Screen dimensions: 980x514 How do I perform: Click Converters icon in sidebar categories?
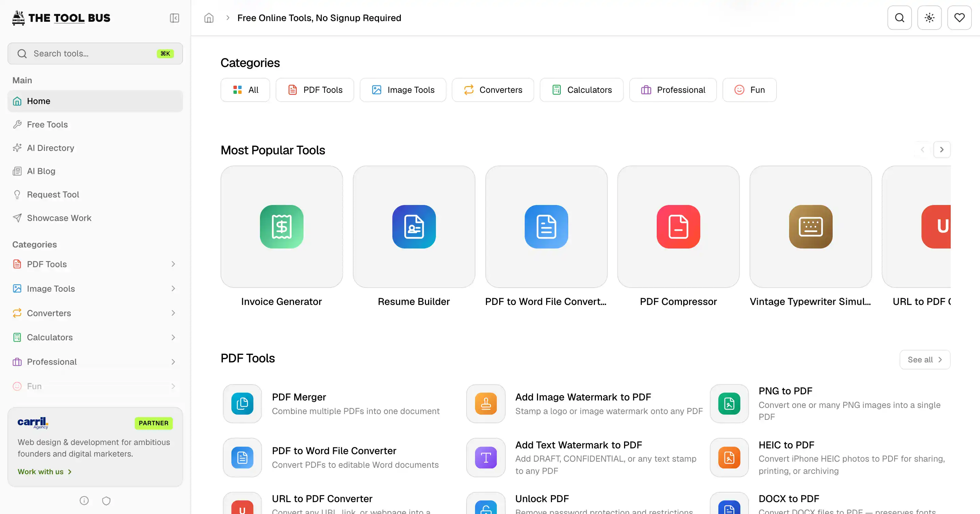[x=17, y=313]
